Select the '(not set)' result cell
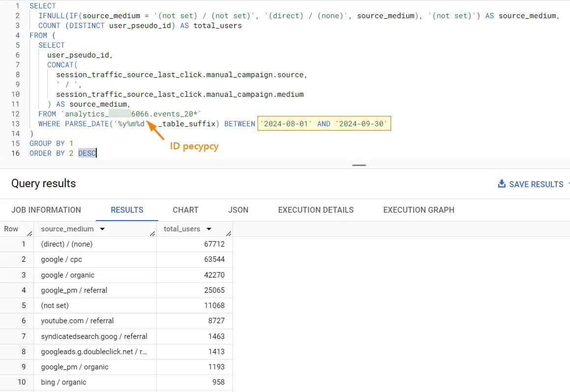Screen dimensions: 570x392 [95, 306]
